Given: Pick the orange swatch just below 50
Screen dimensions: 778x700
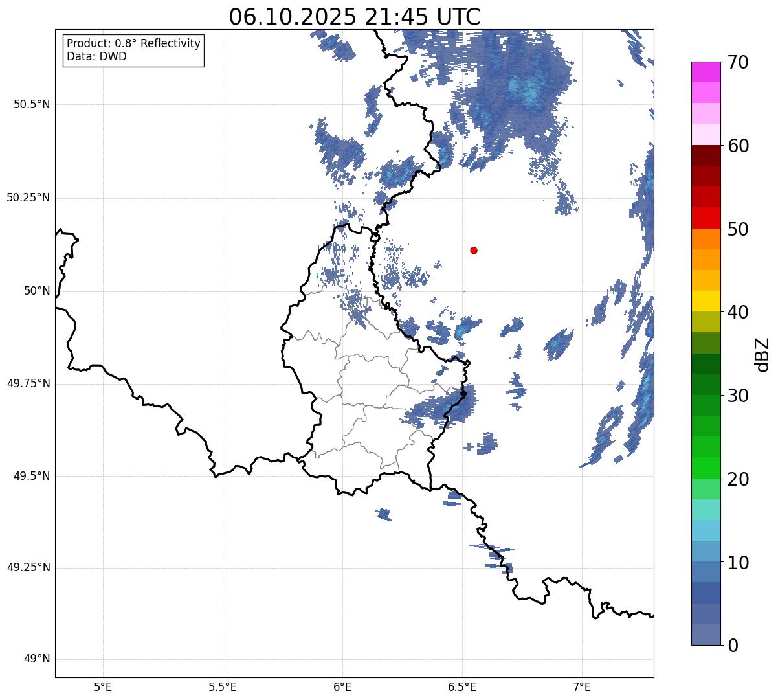Looking at the screenshot, I should 706,239.
